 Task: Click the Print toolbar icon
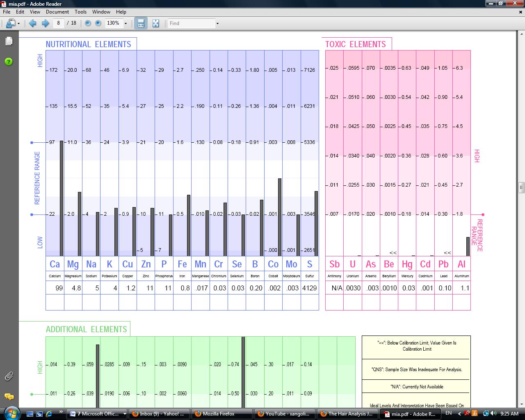10,23
